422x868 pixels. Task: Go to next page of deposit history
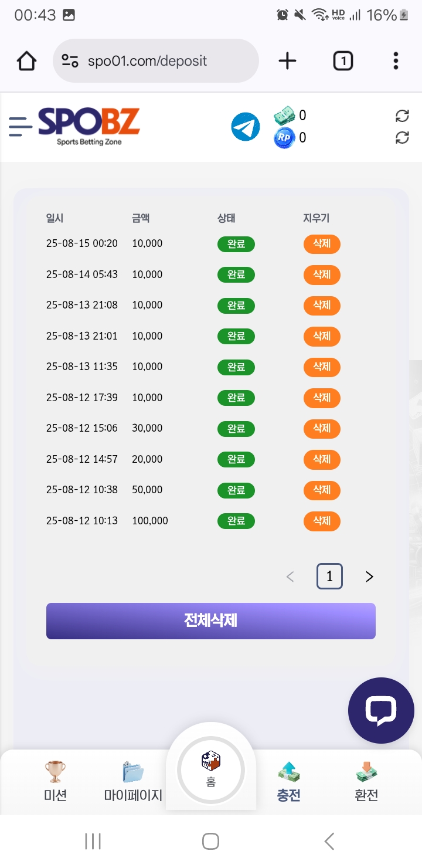coord(369,577)
